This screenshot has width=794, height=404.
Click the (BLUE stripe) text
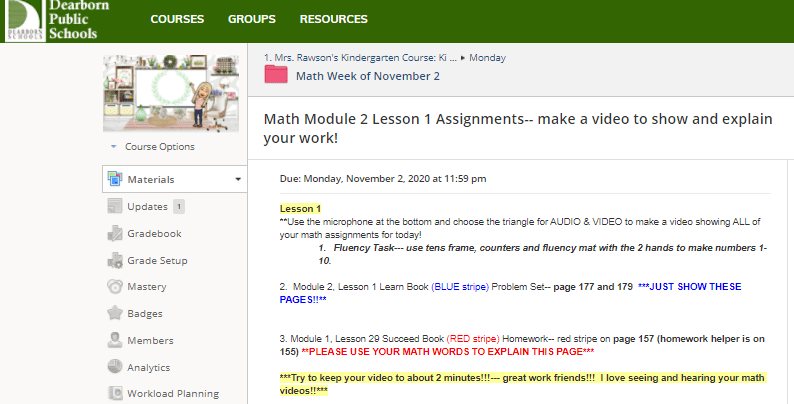(x=460, y=287)
